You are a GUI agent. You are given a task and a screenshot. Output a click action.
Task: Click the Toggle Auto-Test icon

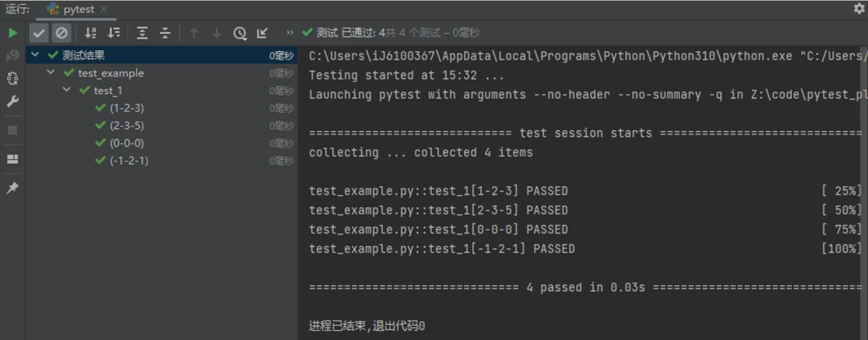(x=12, y=79)
